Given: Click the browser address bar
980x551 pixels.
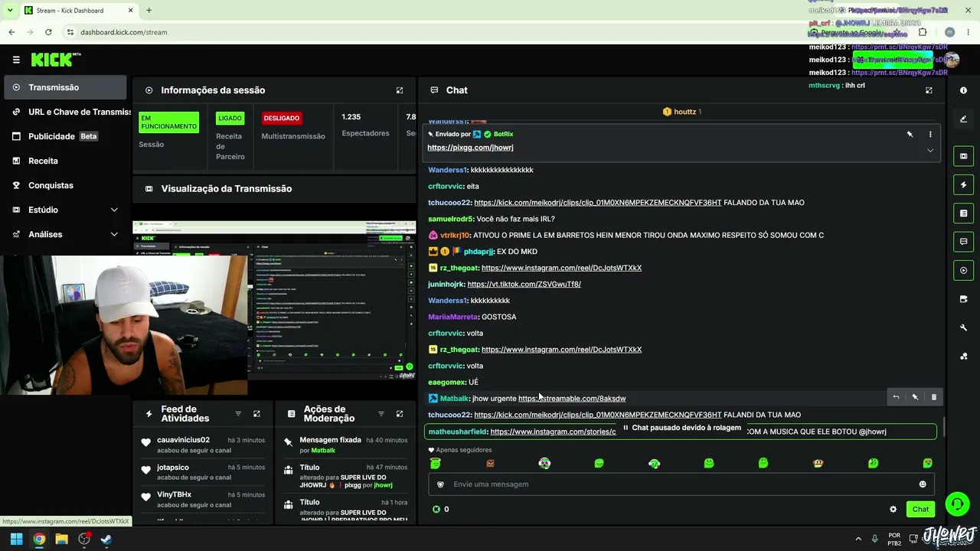Looking at the screenshot, I should click(429, 32).
